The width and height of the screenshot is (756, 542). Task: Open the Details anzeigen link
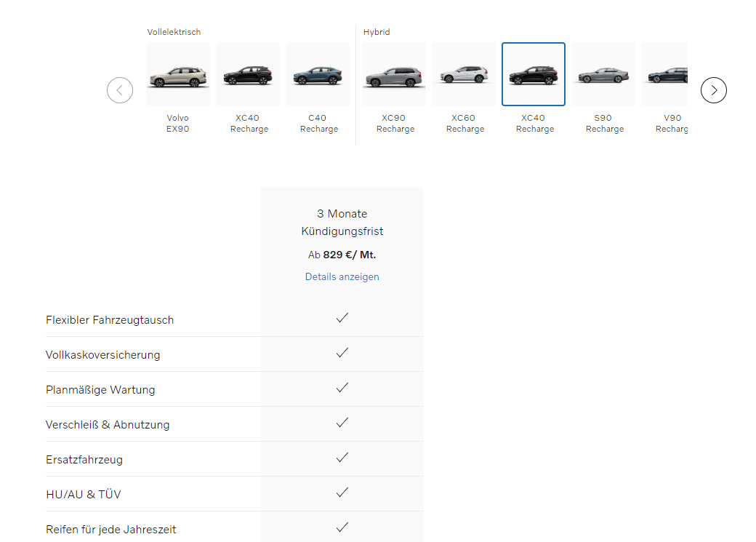[x=342, y=276]
